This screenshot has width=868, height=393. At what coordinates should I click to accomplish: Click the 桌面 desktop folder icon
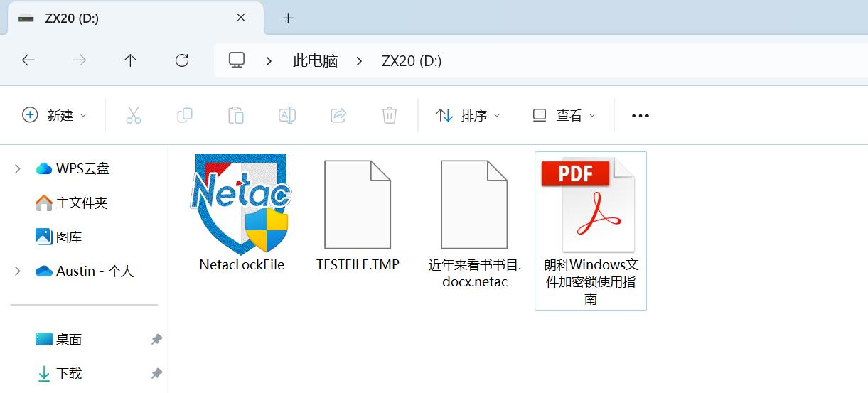tap(44, 339)
